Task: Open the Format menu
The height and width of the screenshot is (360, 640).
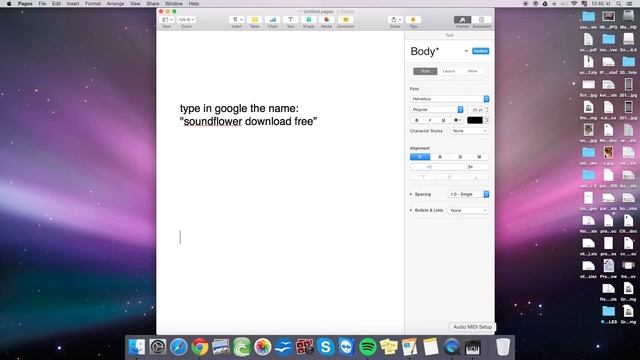Action: click(93, 4)
